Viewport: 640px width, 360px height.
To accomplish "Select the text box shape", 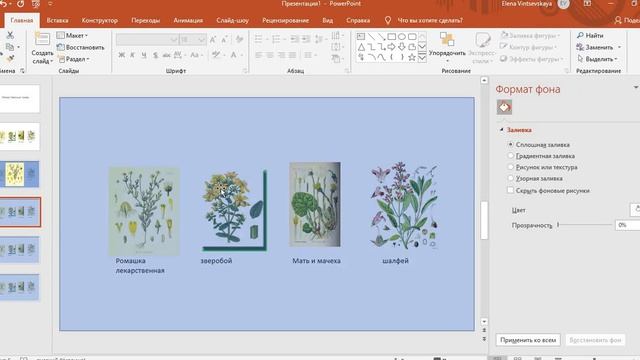I will click(361, 37).
